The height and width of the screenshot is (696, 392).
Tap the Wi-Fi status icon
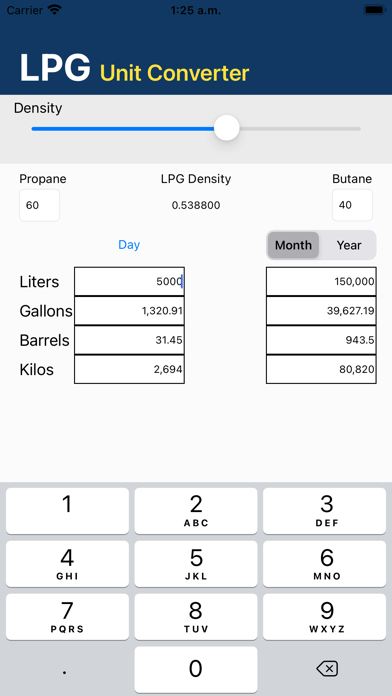point(55,10)
